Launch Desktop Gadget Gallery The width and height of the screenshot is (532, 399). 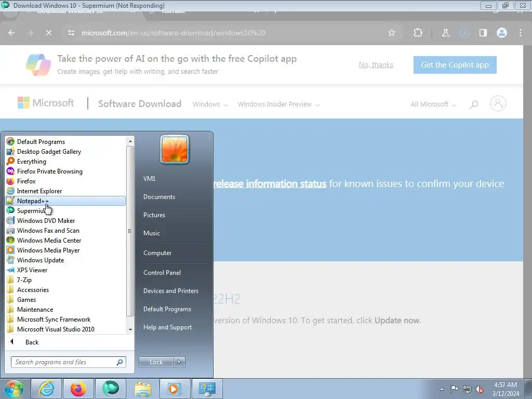(x=66, y=151)
